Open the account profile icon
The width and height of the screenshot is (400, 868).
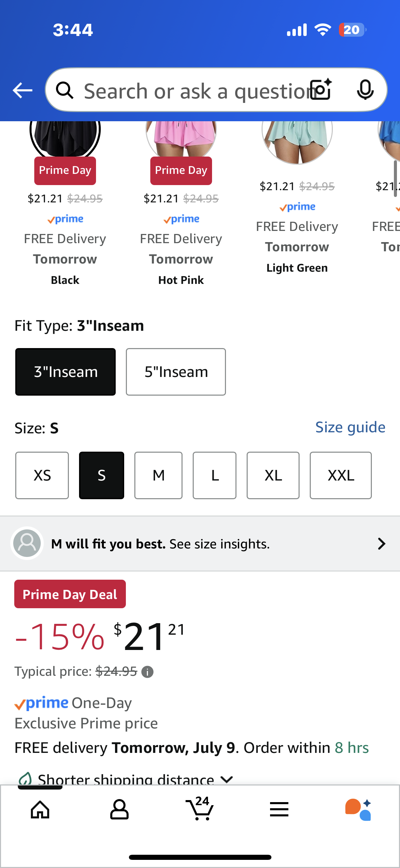click(x=119, y=810)
